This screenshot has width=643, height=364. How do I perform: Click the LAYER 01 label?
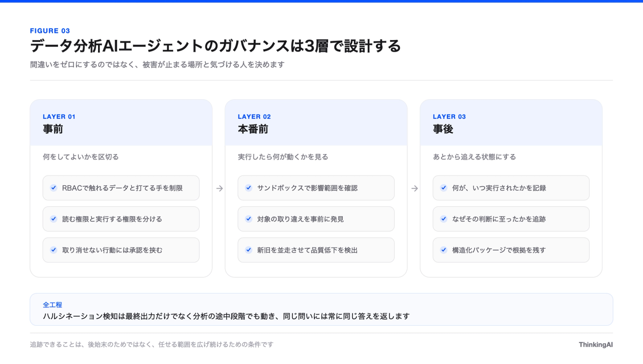click(x=59, y=117)
